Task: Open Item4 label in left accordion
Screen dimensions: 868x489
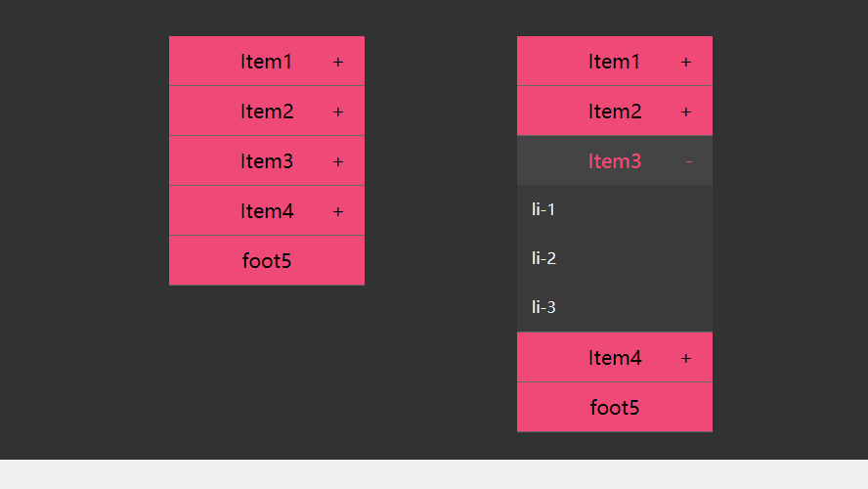Action: (267, 211)
